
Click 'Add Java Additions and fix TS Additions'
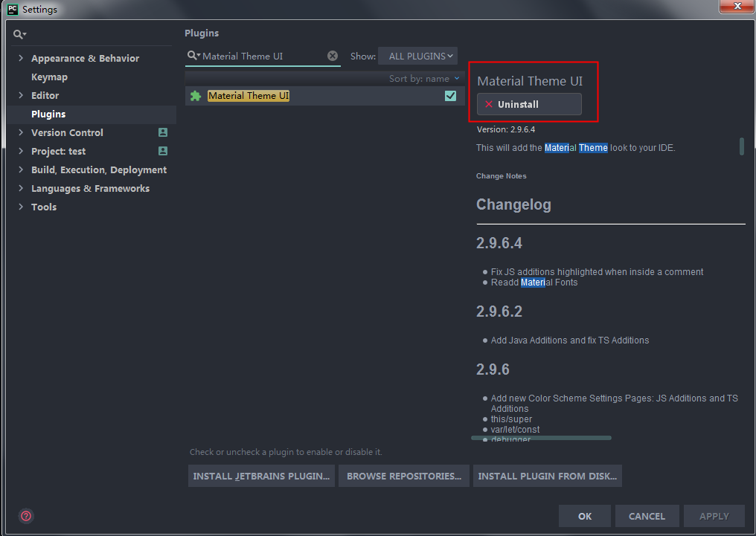(570, 340)
